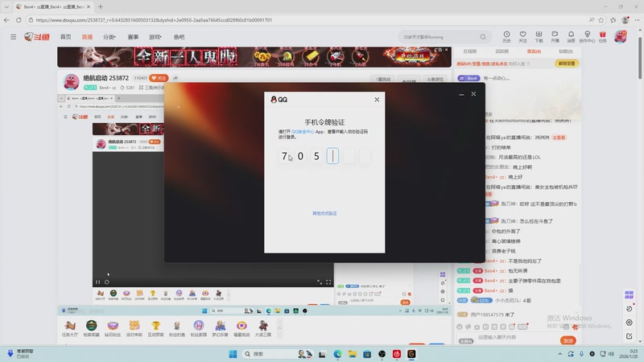
Task: Switch to the 活跃榜 tab
Action: 502,51
